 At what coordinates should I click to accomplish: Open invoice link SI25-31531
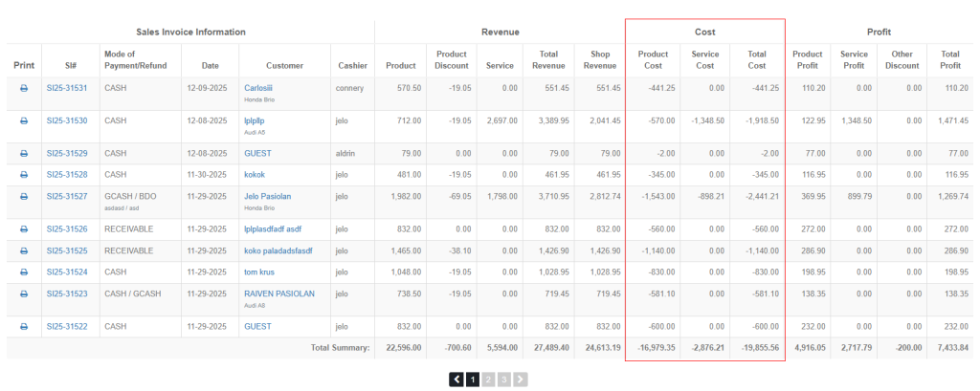(67, 88)
